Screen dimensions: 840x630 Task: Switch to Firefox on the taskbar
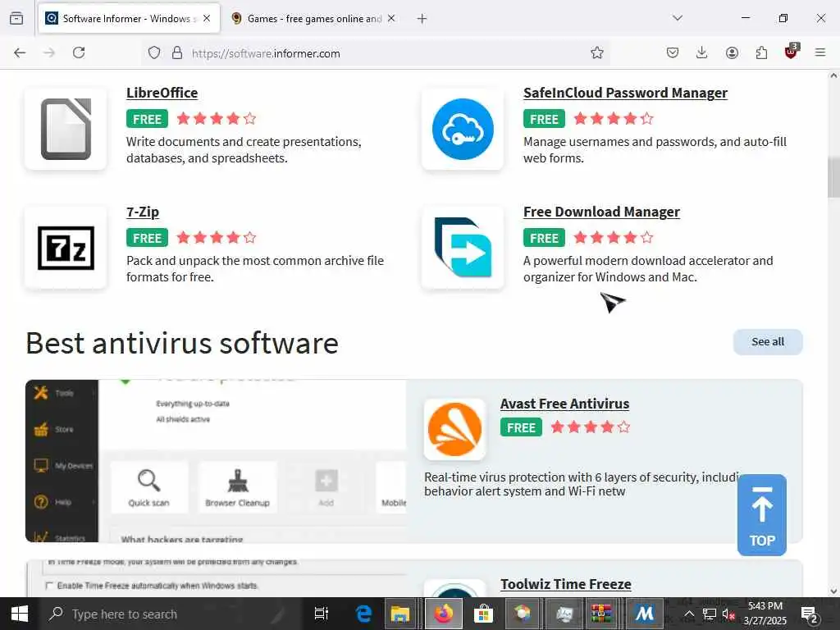[x=443, y=614]
